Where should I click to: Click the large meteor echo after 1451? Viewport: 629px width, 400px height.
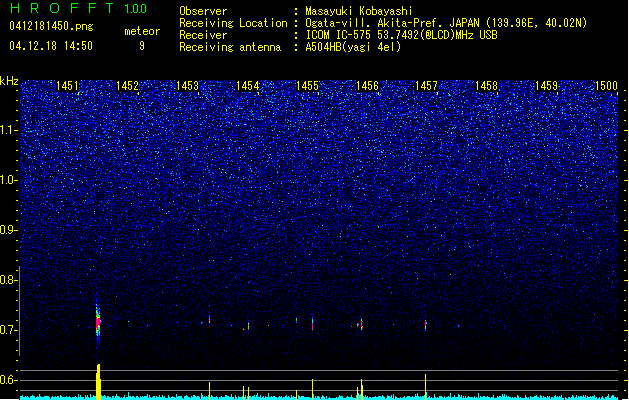tap(98, 321)
